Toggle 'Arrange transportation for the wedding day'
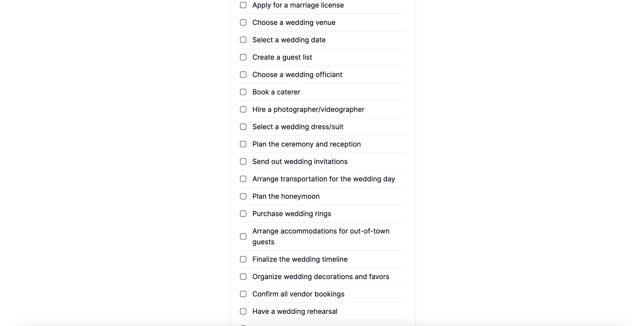The image size is (644, 326). click(243, 179)
